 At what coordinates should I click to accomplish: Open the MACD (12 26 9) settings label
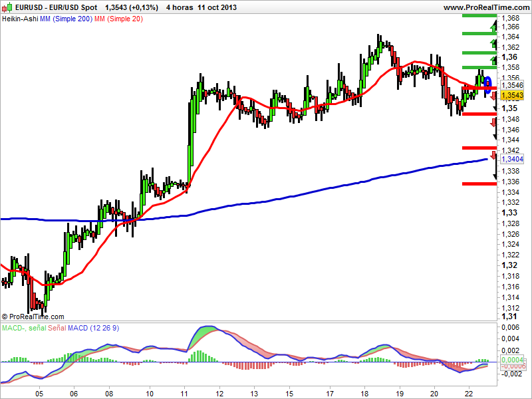tap(94, 328)
